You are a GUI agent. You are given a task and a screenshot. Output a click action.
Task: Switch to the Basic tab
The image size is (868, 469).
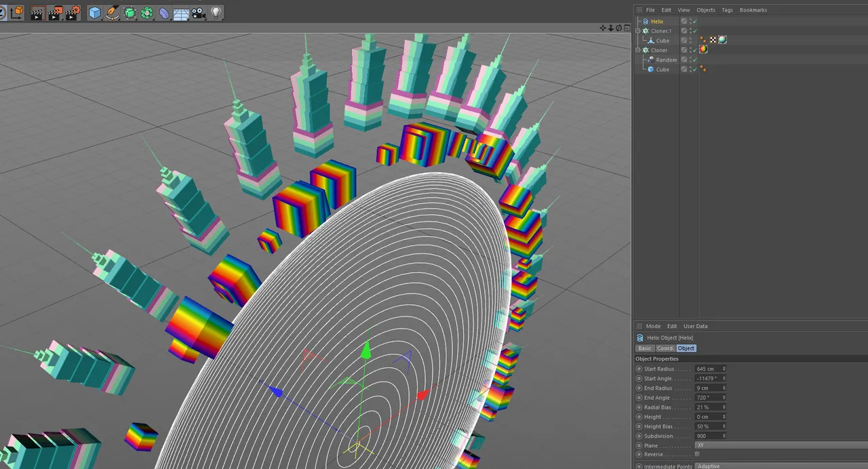644,348
